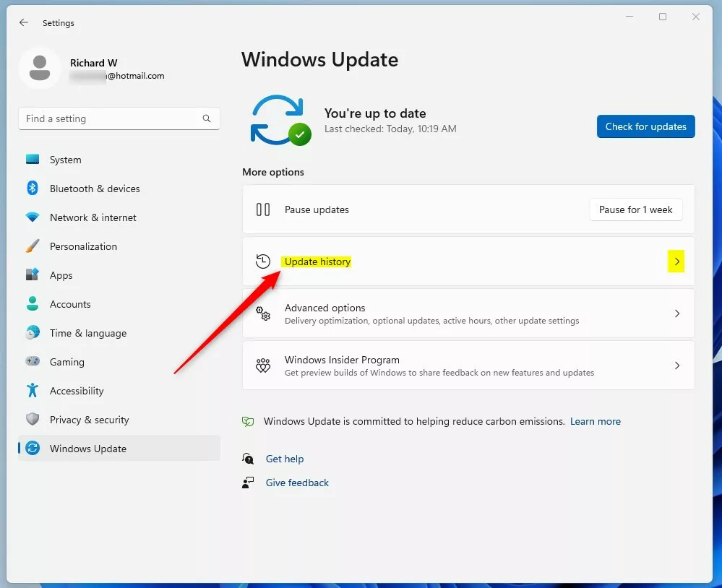Click the Get help icon
This screenshot has height=588, width=722.
[x=248, y=459]
